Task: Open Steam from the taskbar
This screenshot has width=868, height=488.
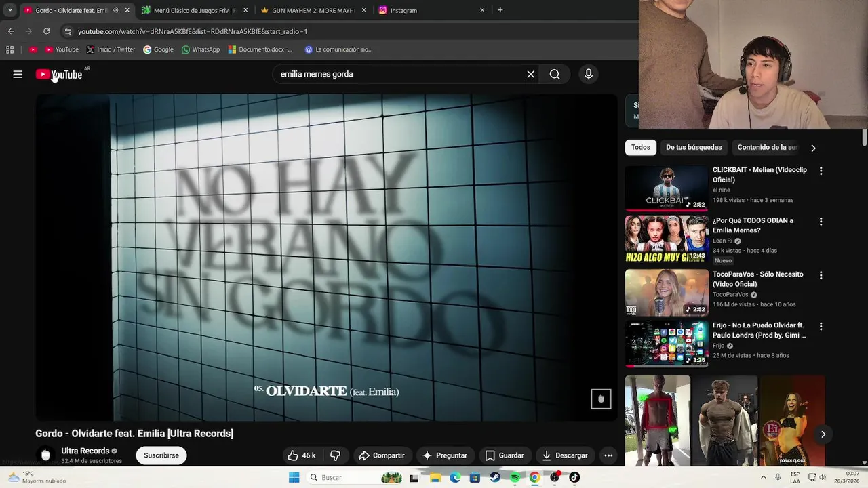Action: click(495, 478)
